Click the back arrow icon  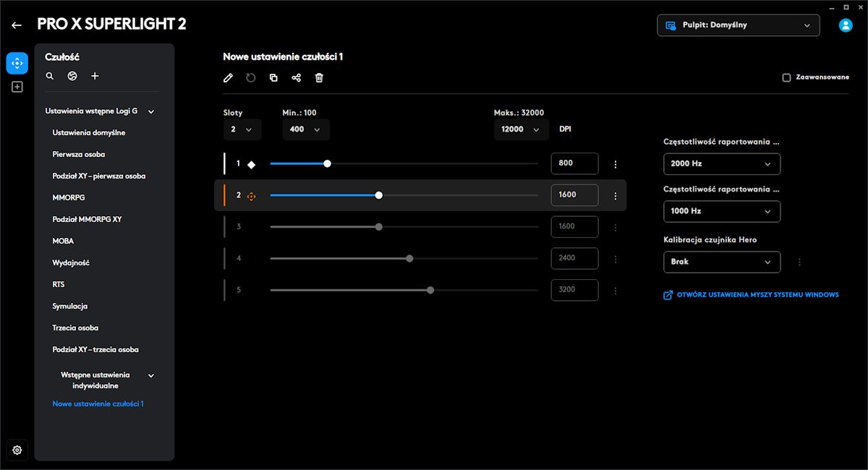(17, 25)
